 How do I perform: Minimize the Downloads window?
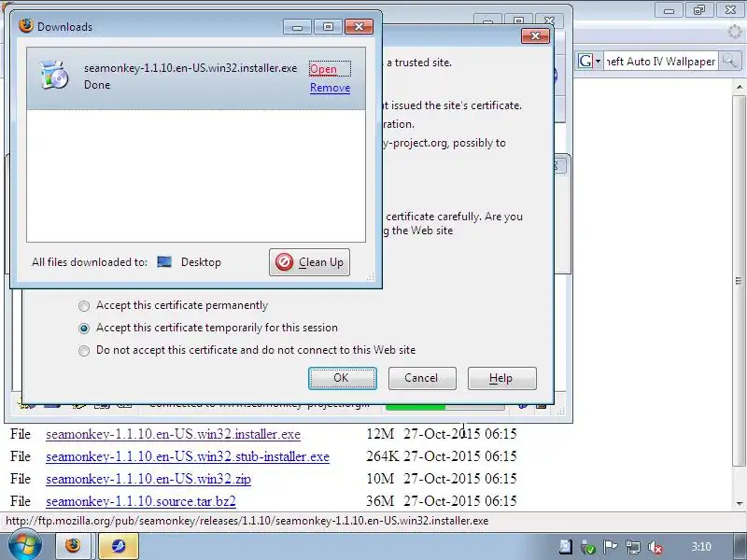point(297,27)
